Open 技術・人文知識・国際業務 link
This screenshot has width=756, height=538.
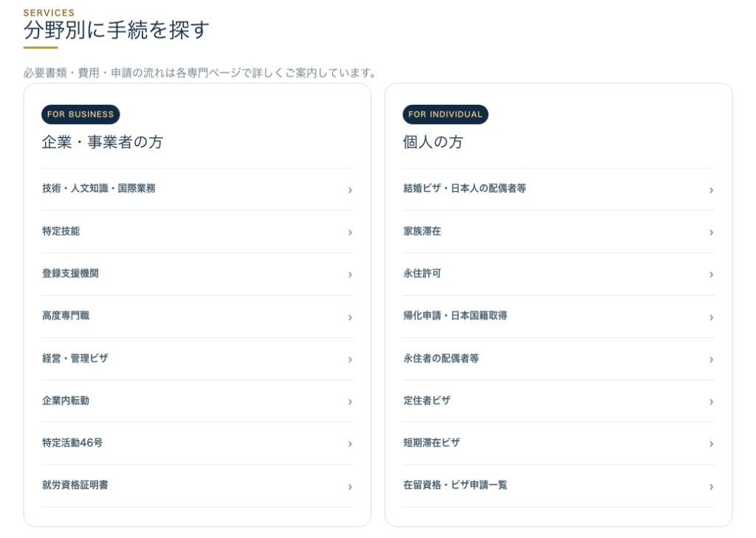tap(197, 190)
